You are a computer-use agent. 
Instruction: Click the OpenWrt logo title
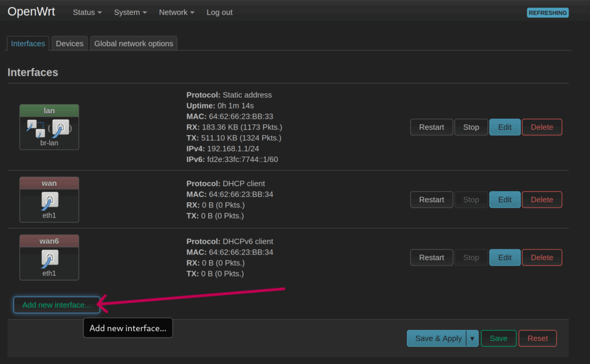(x=31, y=12)
